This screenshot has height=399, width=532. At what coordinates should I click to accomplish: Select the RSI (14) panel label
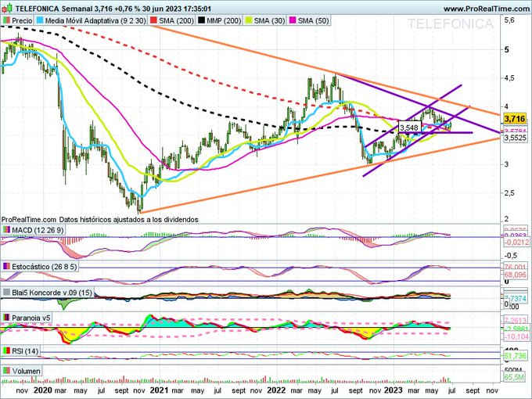25,350
